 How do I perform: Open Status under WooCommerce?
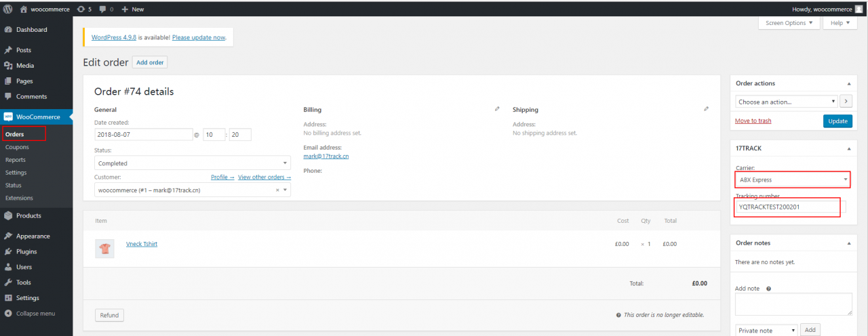pos(14,186)
